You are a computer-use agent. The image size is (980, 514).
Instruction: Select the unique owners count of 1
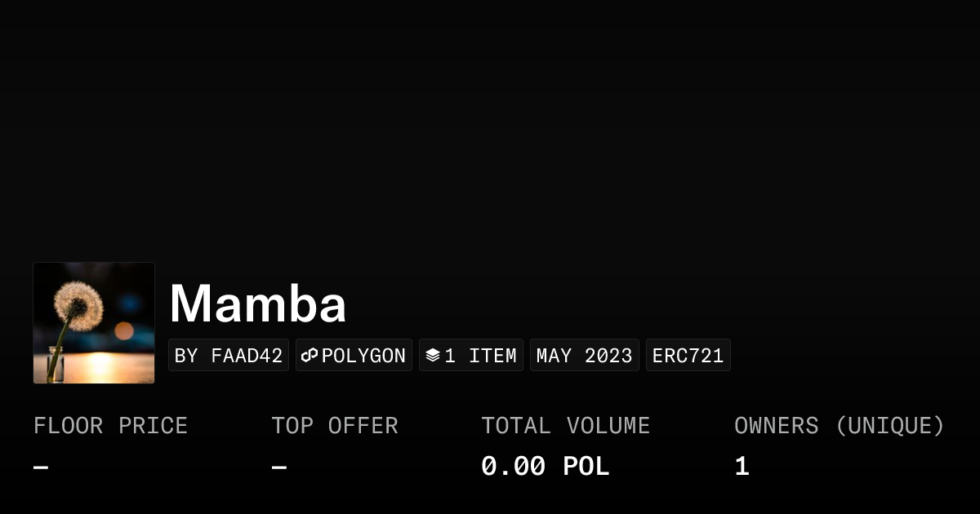pyautogui.click(x=742, y=467)
